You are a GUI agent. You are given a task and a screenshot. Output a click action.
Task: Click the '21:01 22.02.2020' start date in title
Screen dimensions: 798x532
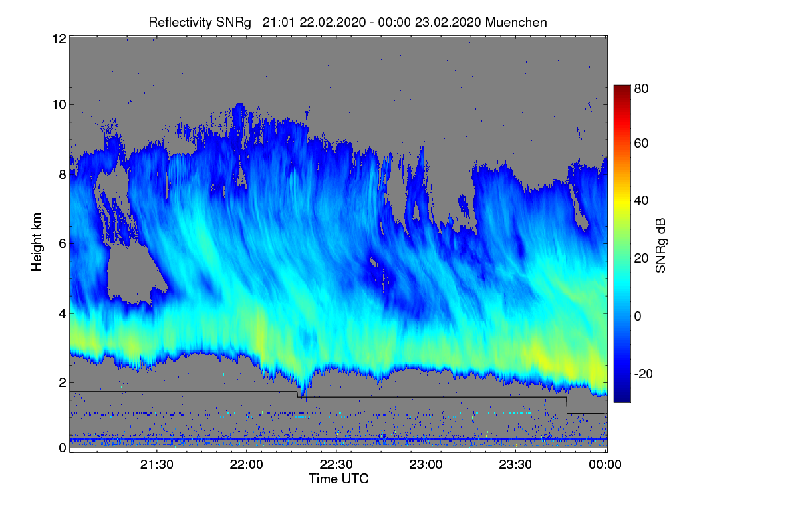click(x=315, y=22)
